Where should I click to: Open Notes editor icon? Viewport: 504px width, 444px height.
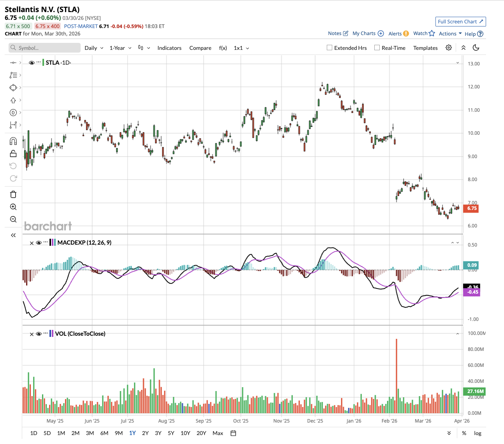point(345,33)
